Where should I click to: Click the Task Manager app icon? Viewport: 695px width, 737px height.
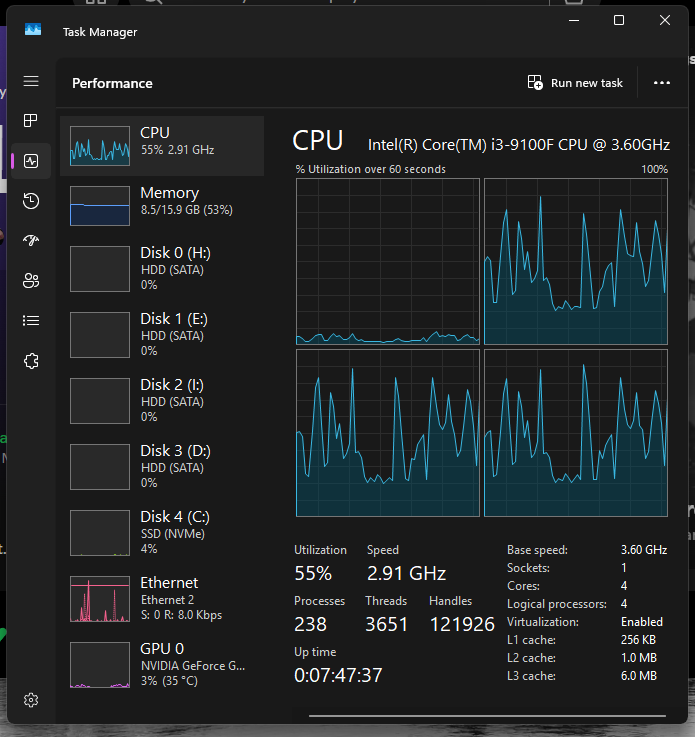(x=33, y=30)
